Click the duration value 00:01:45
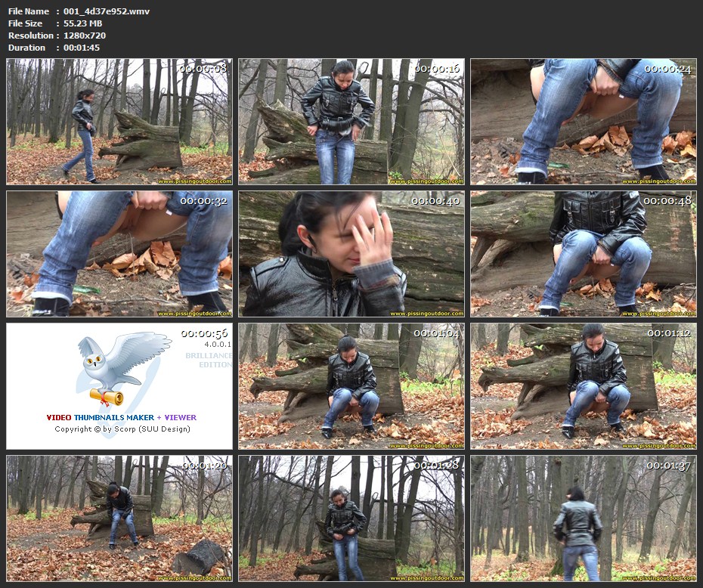The width and height of the screenshot is (703, 588). point(82,48)
